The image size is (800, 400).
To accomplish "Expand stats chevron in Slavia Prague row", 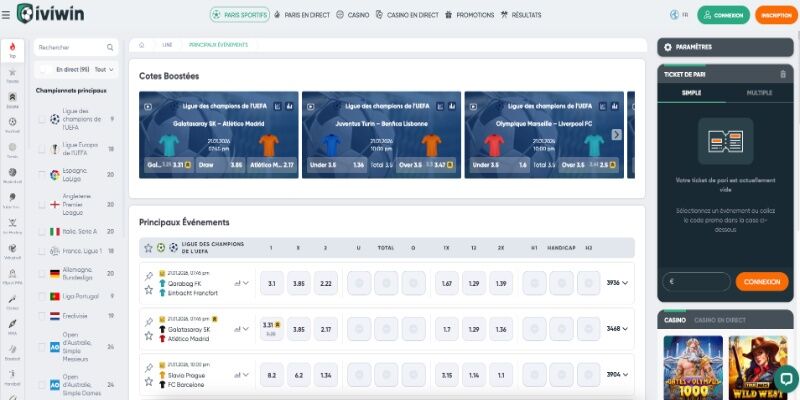I will pyautogui.click(x=246, y=375).
